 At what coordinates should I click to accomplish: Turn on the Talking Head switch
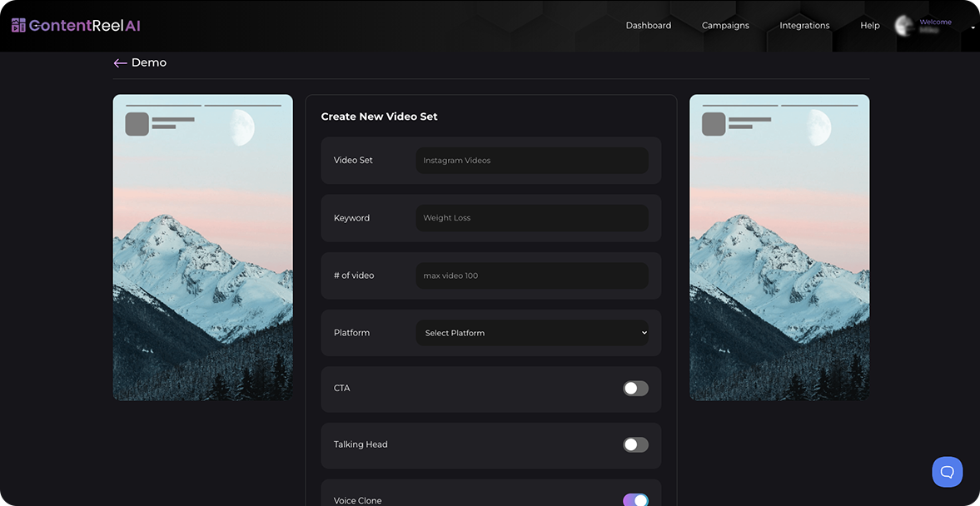(634, 444)
